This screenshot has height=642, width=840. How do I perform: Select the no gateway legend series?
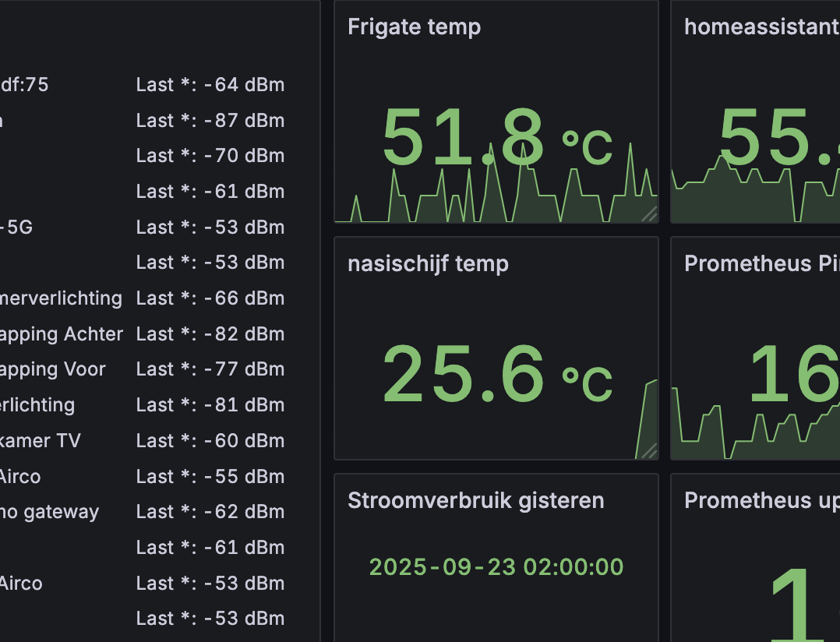click(x=49, y=512)
